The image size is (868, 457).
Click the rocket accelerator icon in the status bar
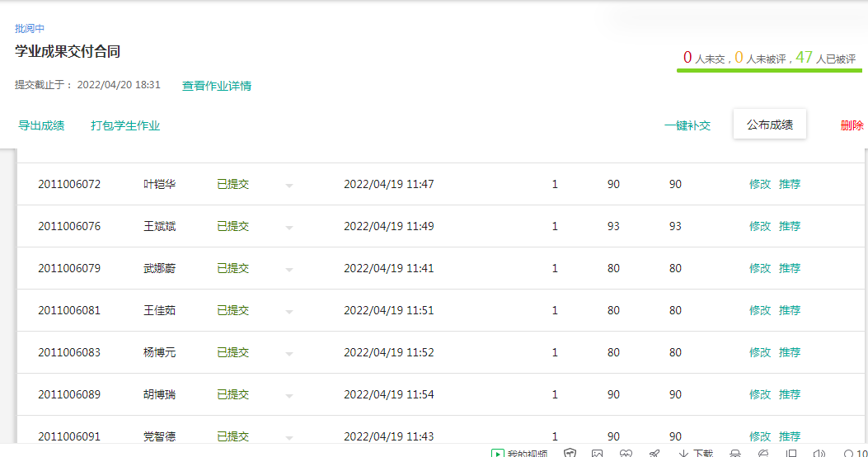[x=655, y=454]
